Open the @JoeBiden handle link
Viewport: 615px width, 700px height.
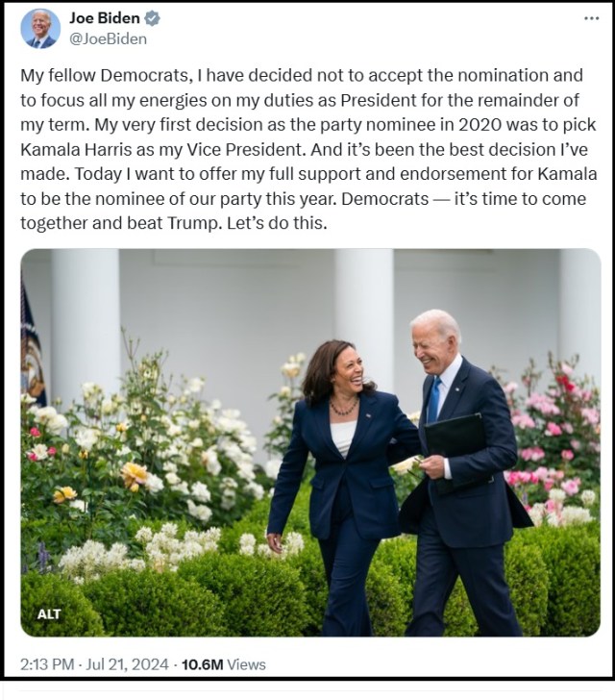108,39
